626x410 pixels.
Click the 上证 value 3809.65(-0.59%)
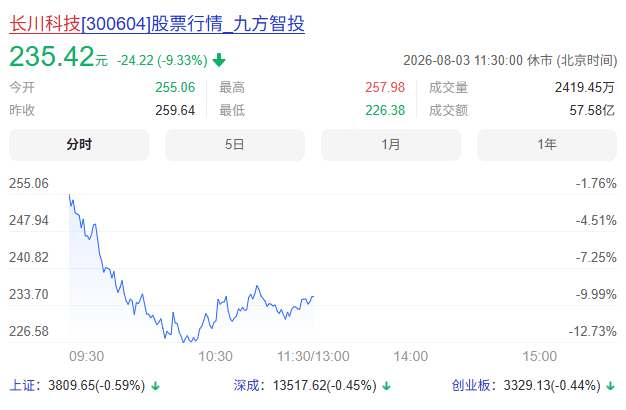point(97,386)
